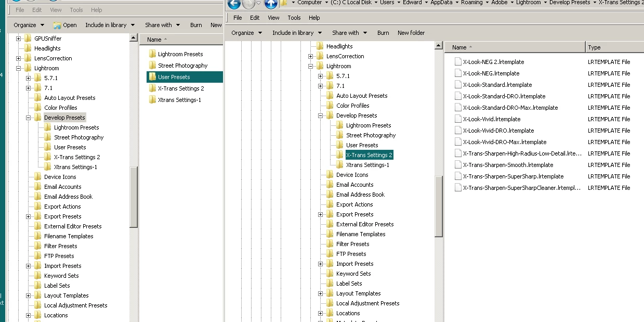Click the Open toolbar icon in the left window
Image resolution: width=644 pixels, height=322 pixels.
(57, 25)
